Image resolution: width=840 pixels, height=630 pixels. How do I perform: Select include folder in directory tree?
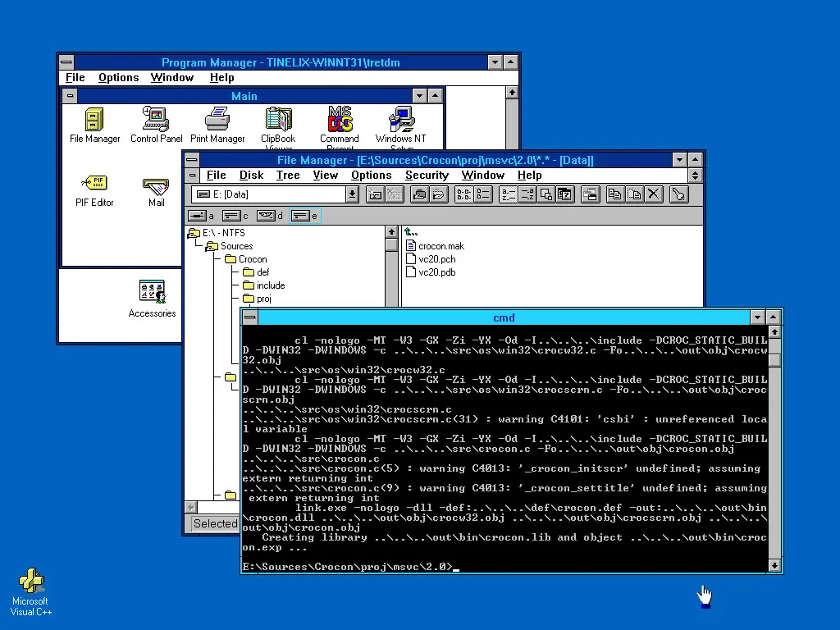tap(263, 285)
